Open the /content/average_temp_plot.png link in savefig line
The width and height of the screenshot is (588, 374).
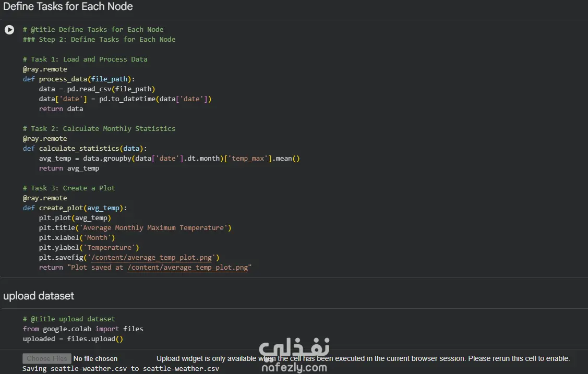click(x=151, y=258)
